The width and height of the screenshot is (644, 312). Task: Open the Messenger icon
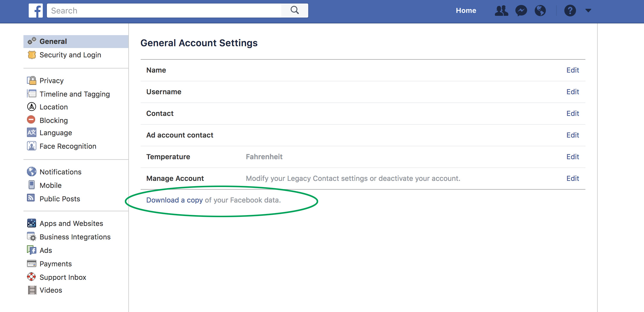[x=521, y=11]
